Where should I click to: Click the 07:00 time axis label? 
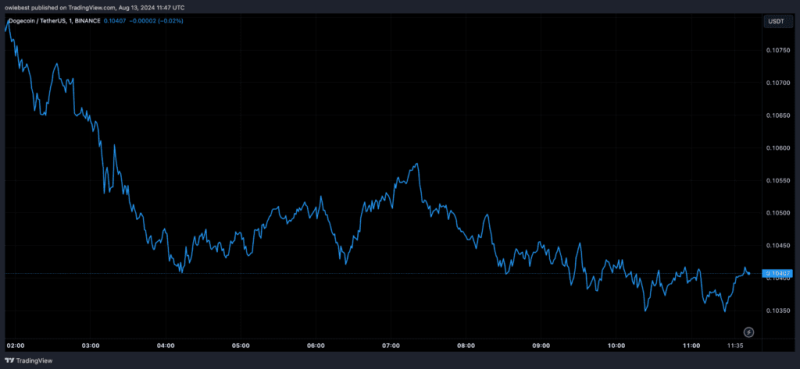click(391, 346)
